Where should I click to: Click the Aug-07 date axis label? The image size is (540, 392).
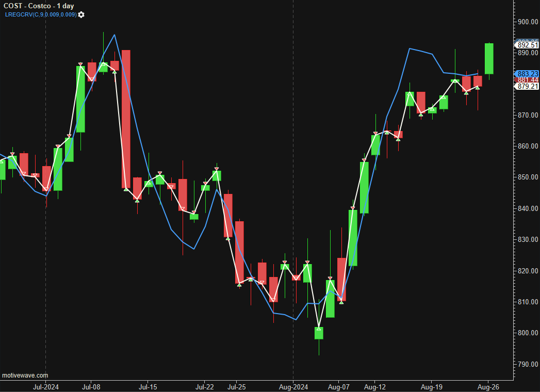[x=338, y=387]
